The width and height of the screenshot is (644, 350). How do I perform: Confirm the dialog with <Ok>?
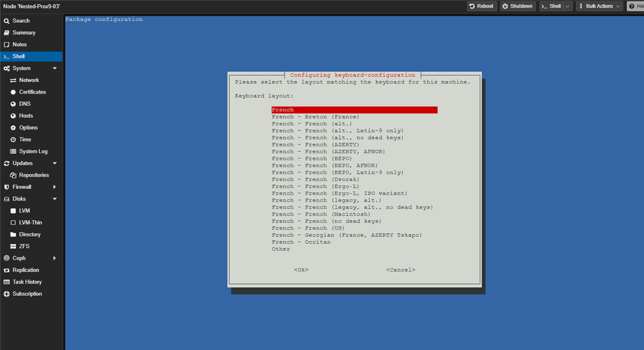pyautogui.click(x=301, y=270)
